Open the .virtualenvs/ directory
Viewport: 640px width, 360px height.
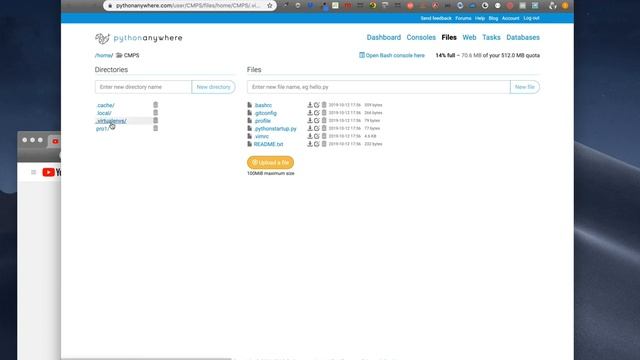click(x=111, y=121)
